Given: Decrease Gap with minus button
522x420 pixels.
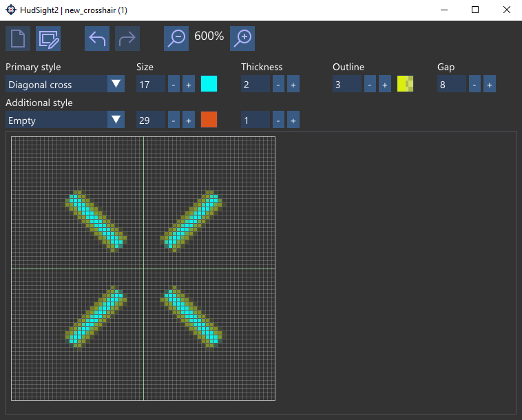Looking at the screenshot, I should tap(474, 85).
